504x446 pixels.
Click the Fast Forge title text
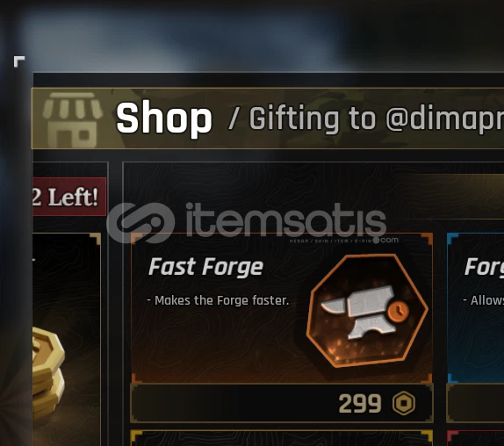click(205, 268)
